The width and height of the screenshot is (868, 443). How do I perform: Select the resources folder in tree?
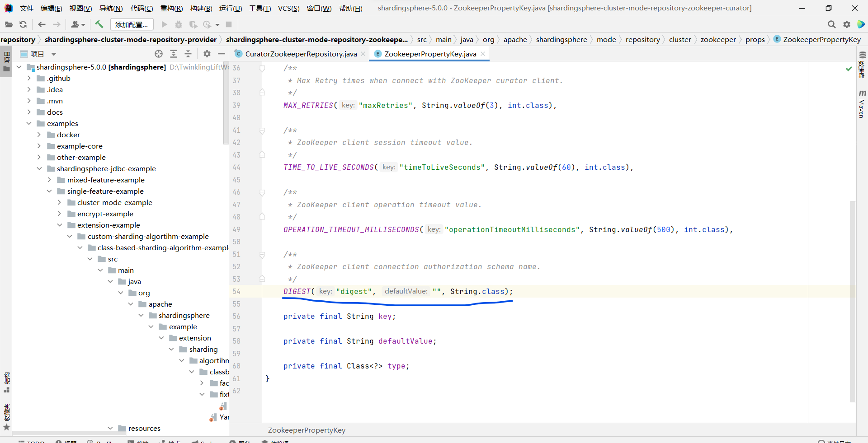pyautogui.click(x=144, y=428)
